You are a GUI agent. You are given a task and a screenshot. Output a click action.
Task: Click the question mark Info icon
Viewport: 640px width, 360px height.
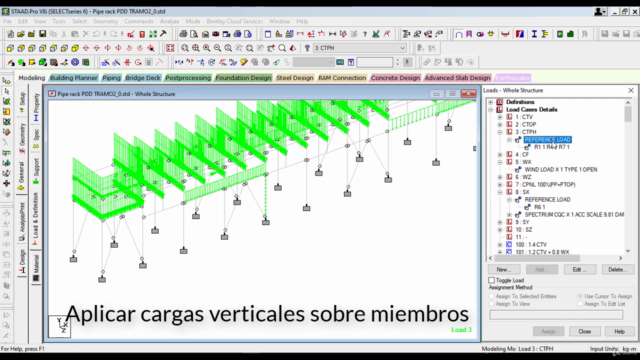pos(365,34)
